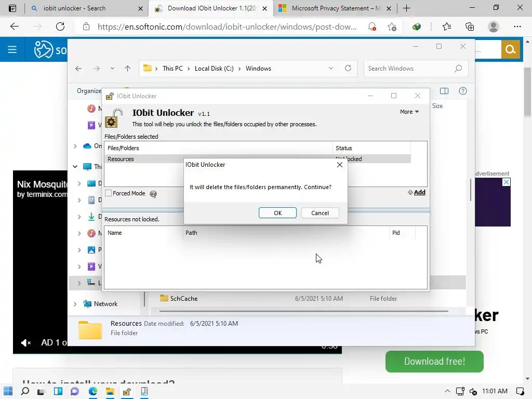Viewport: 532px width, 399px height.
Task: Go back in File Explorer
Action: (x=78, y=69)
